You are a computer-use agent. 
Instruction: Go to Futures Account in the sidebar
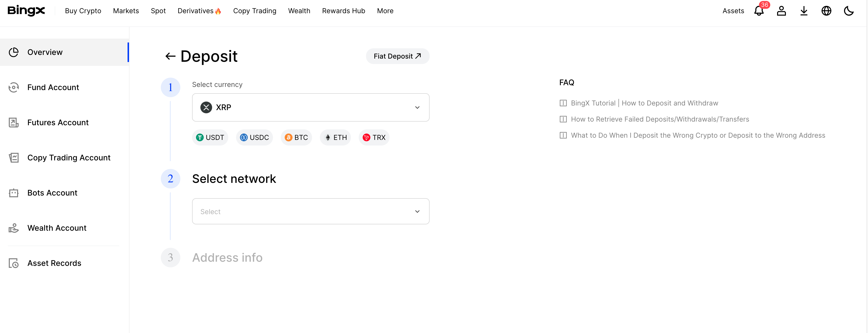(x=58, y=123)
